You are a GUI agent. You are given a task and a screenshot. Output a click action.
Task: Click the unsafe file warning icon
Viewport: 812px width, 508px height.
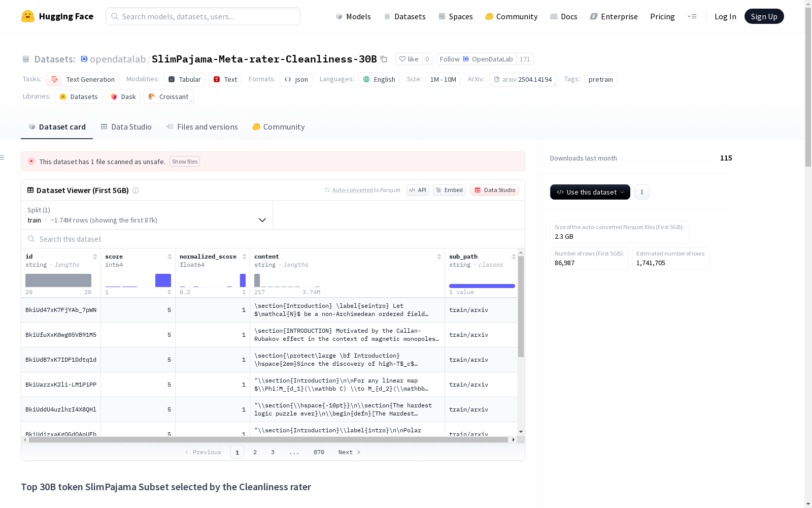point(31,162)
